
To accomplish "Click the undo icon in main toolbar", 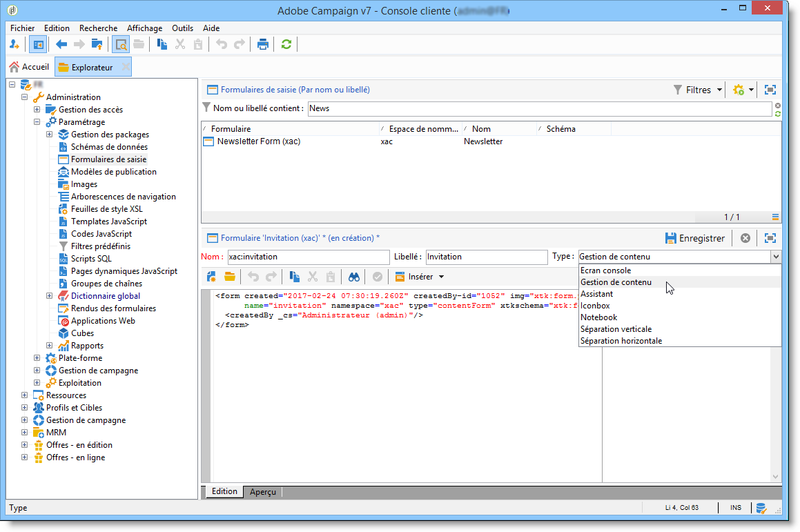I will (x=222, y=44).
